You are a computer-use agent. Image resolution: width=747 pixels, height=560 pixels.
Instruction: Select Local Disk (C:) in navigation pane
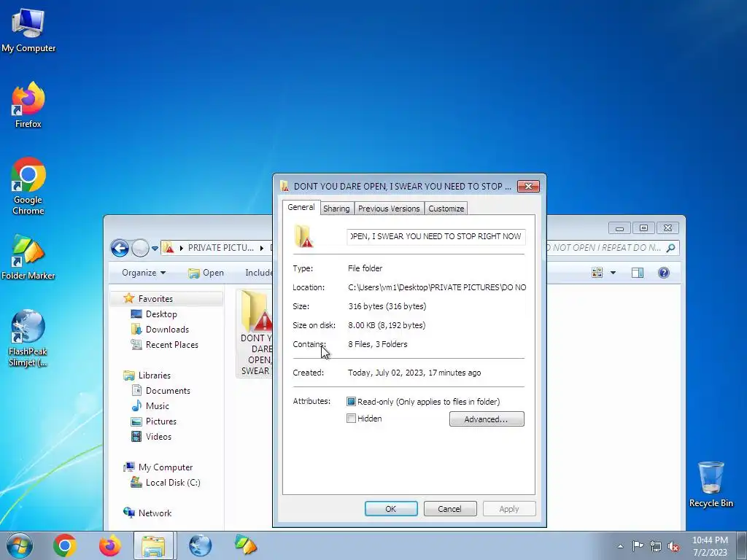coord(172,483)
